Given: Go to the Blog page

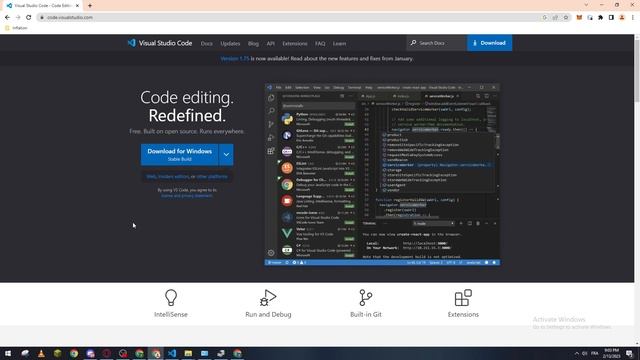Looking at the screenshot, I should (253, 44).
